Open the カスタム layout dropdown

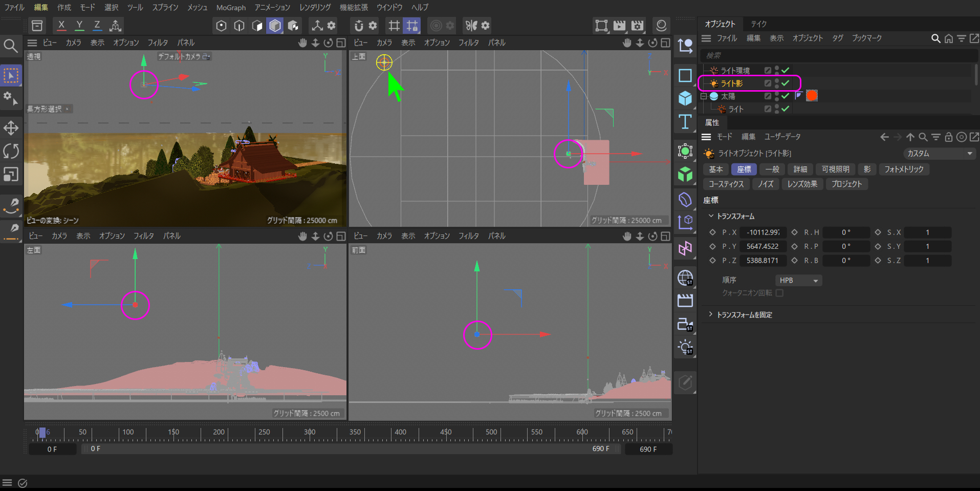pyautogui.click(x=939, y=154)
